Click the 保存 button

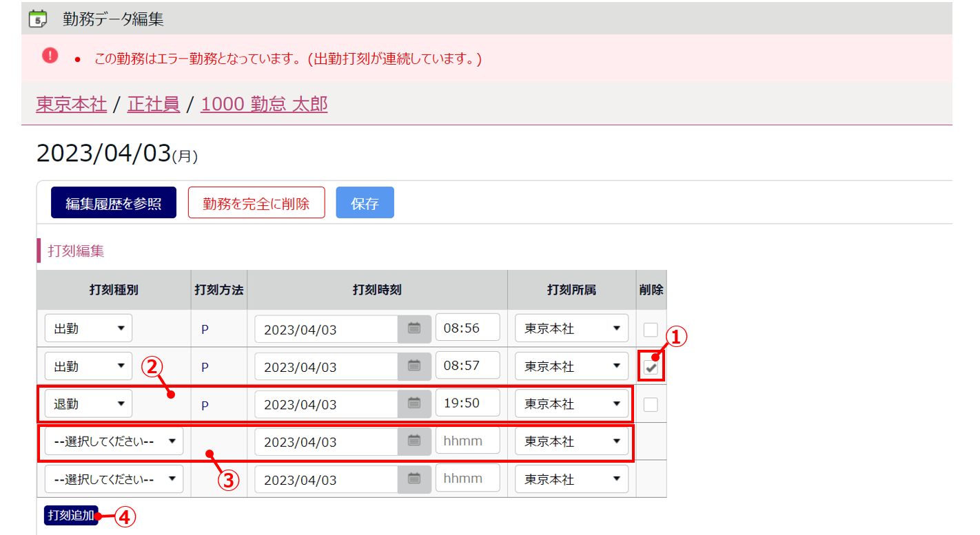tap(365, 203)
